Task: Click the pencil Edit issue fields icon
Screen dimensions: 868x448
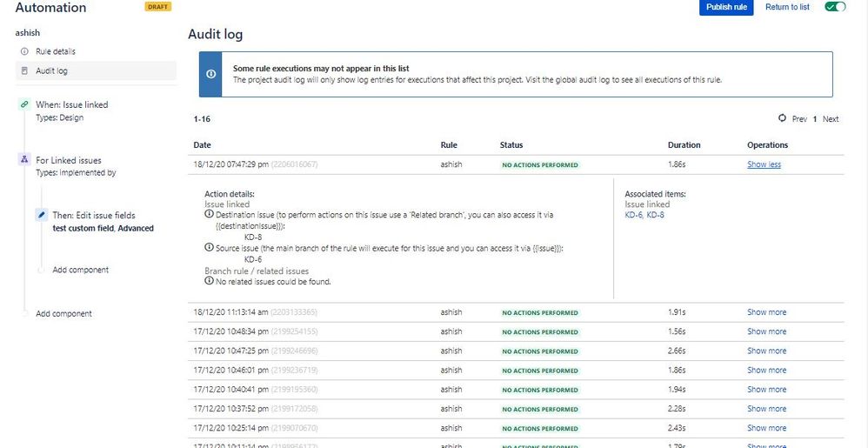Action: (x=41, y=215)
